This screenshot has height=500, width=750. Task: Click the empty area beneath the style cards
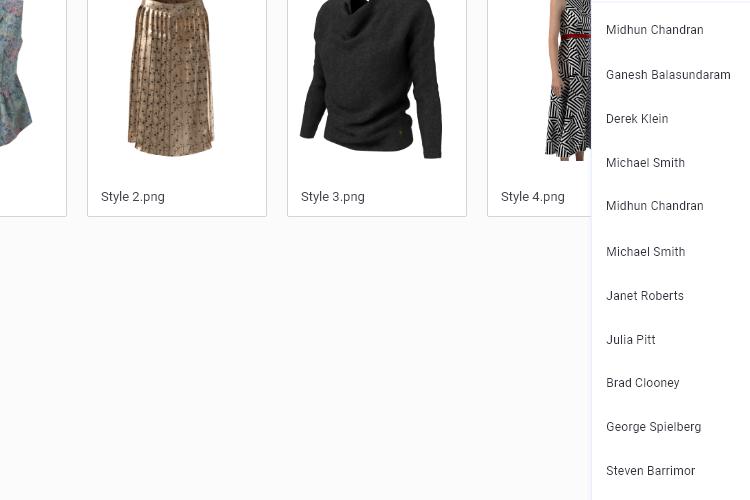(x=295, y=358)
